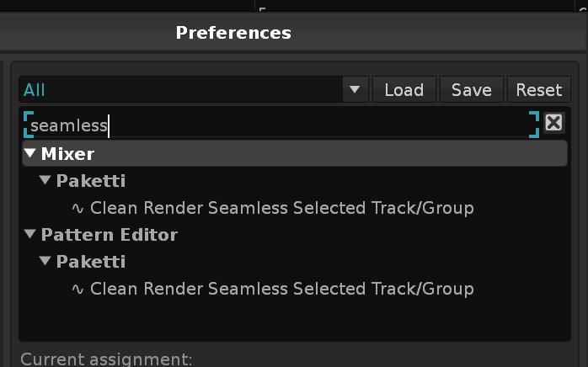The image size is (588, 367).
Task: Load a key bindings file
Action: [x=404, y=89]
